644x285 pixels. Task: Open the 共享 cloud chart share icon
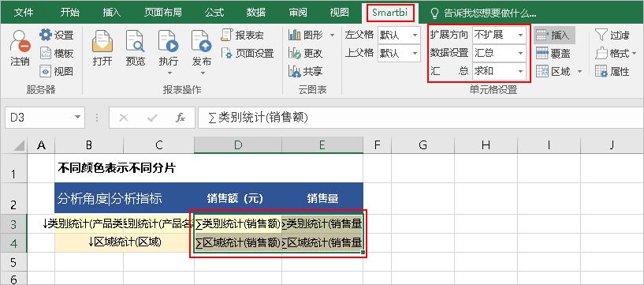tap(295, 71)
